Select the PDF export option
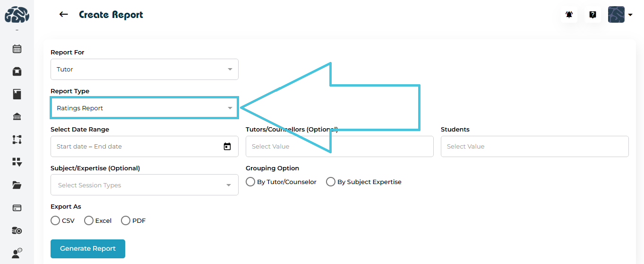644x264 pixels. 126,220
